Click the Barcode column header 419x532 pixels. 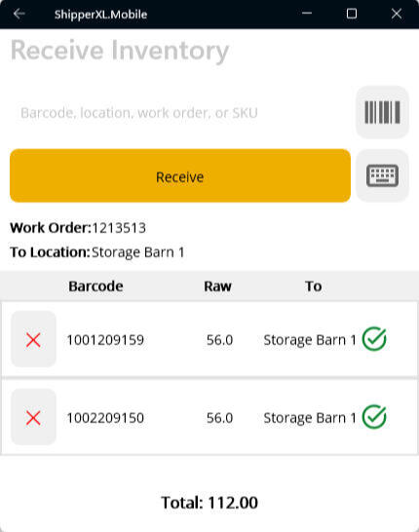click(95, 286)
